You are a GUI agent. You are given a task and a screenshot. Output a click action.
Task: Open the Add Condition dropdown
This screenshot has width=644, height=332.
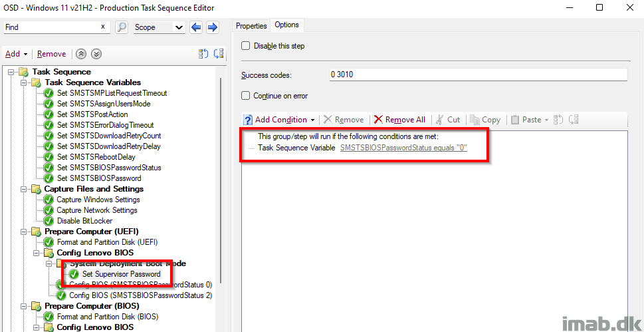click(280, 120)
